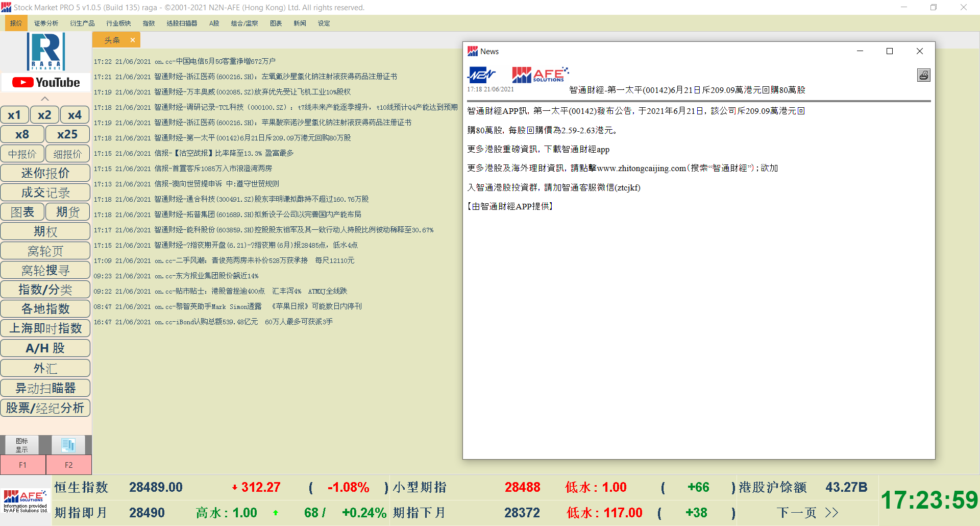
Task: Select the x4 multiplier button
Action: click(x=75, y=115)
